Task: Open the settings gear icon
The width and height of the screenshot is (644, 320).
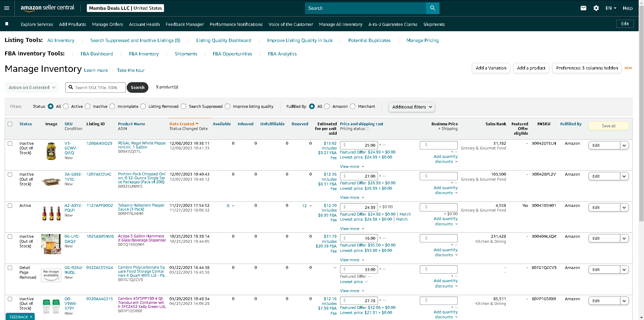Action: [596, 8]
